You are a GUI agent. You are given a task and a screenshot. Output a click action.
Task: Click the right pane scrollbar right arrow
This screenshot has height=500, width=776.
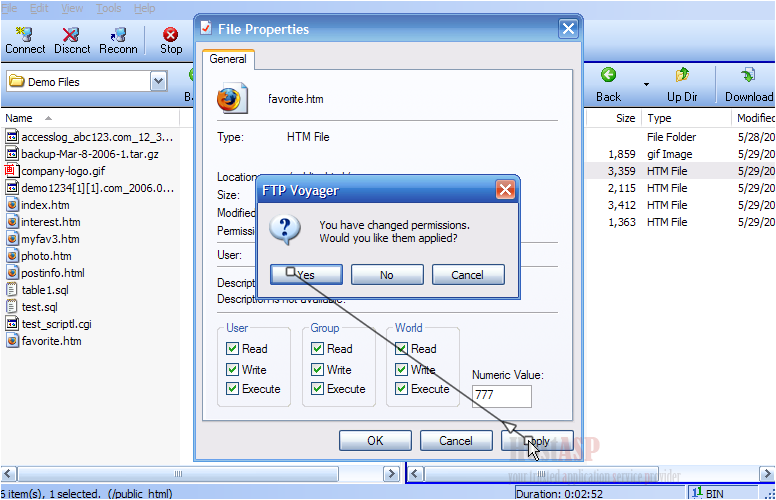tap(767, 474)
